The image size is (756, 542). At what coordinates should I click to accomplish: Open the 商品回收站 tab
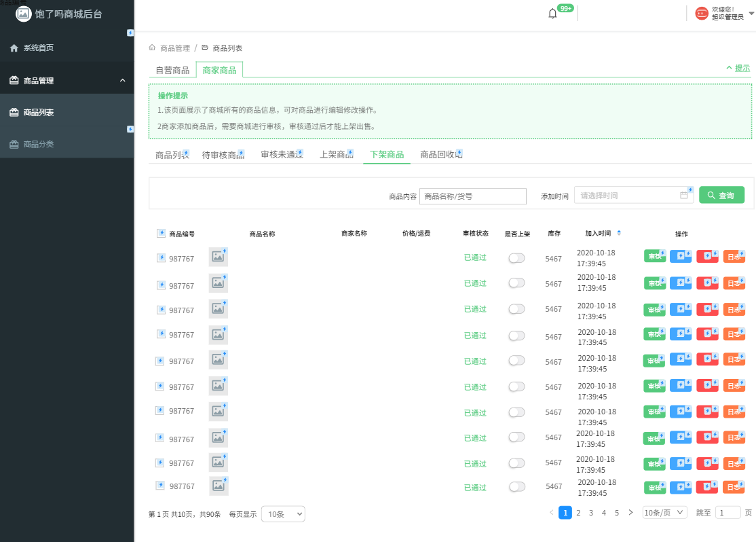click(441, 154)
